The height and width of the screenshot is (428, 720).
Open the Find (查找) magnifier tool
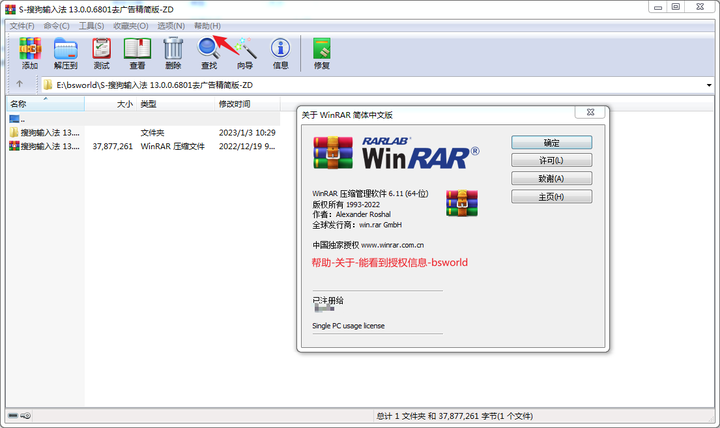(x=209, y=53)
